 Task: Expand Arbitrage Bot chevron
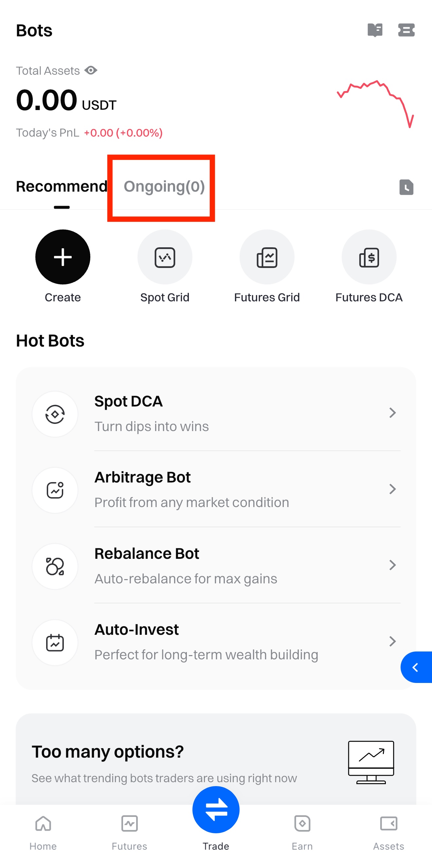[392, 489]
